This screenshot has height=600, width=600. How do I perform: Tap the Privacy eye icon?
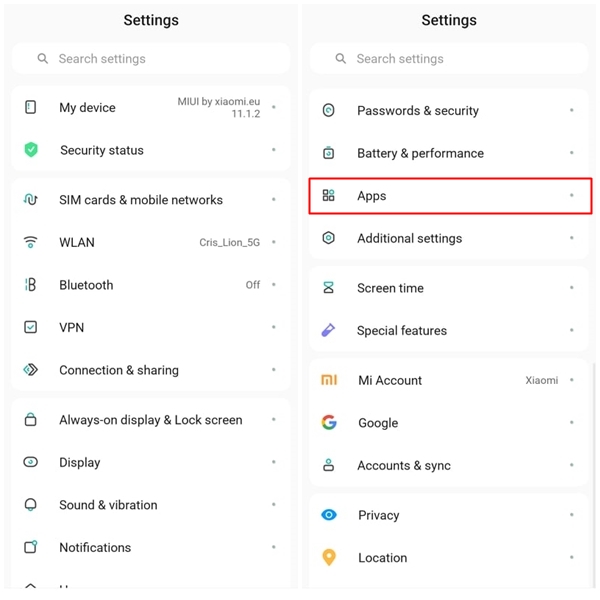click(x=329, y=515)
